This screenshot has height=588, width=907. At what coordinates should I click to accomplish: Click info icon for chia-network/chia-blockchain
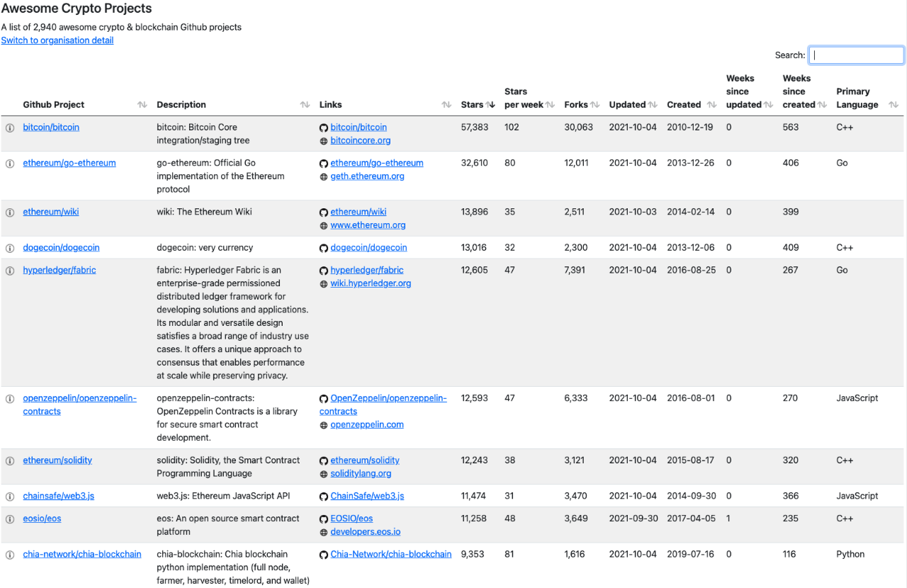(10, 555)
